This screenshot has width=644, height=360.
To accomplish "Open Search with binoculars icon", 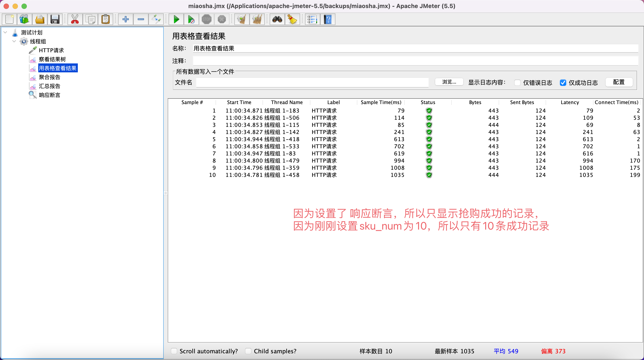I will click(277, 19).
